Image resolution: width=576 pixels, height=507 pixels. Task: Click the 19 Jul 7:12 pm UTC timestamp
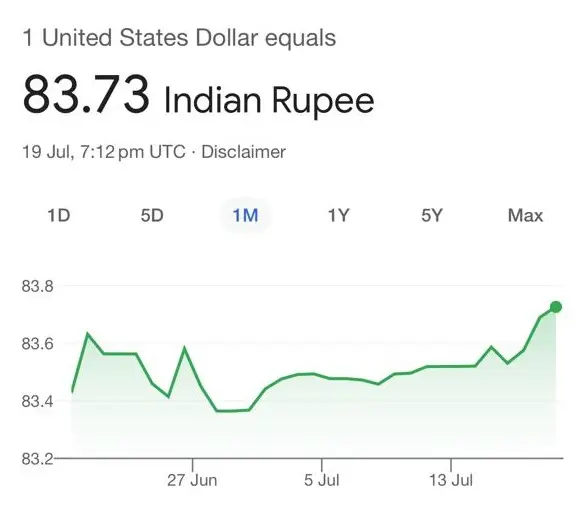point(104,152)
